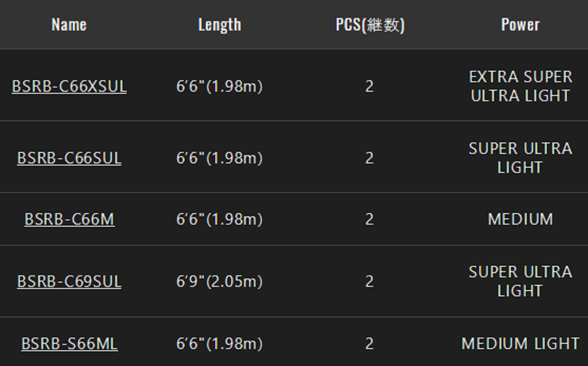
Task: Open the BSRB-C66SUL rod link
Action: [x=69, y=158]
